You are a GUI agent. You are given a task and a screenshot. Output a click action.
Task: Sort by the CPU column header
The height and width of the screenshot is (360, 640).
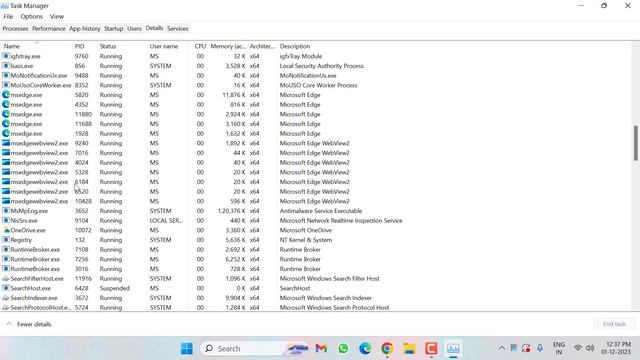(198, 46)
